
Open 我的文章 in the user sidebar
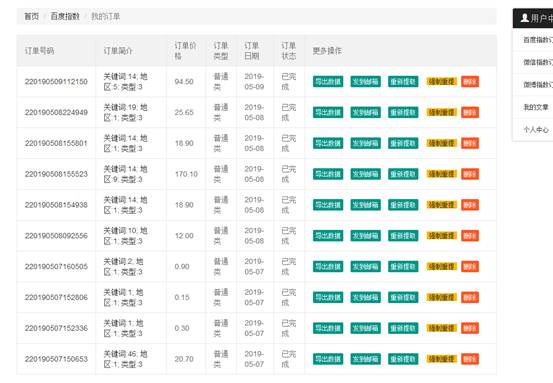tap(536, 107)
